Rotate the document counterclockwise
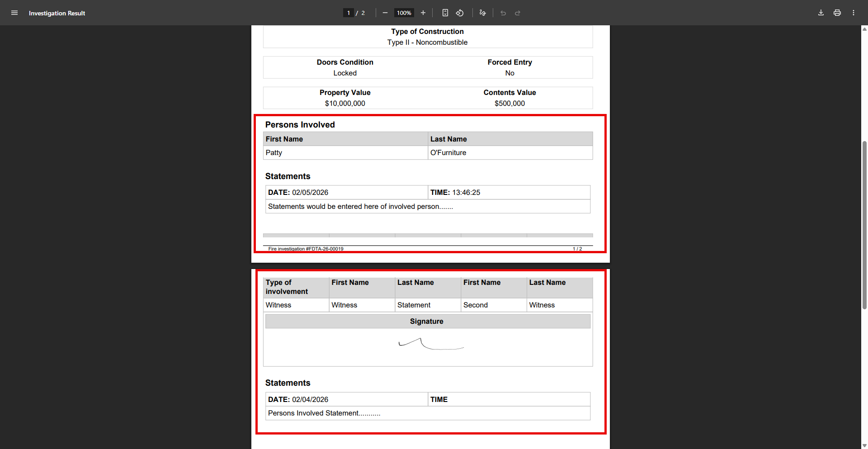 point(460,13)
